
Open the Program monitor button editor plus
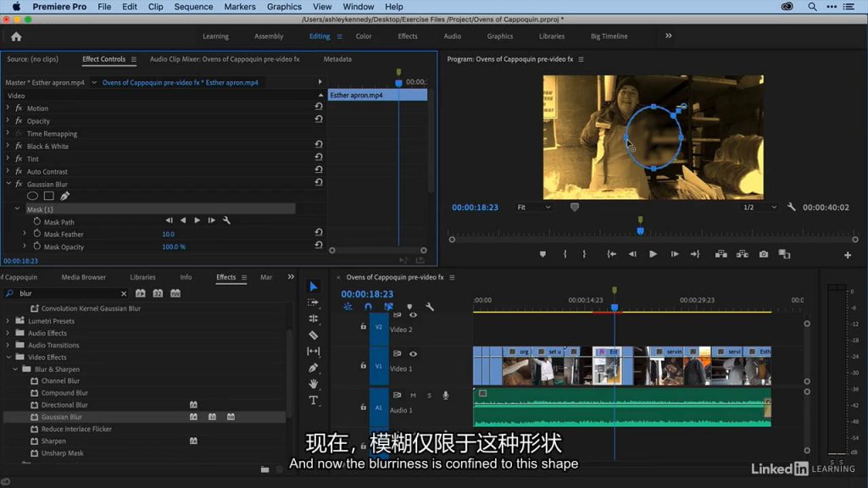pyautogui.click(x=848, y=255)
